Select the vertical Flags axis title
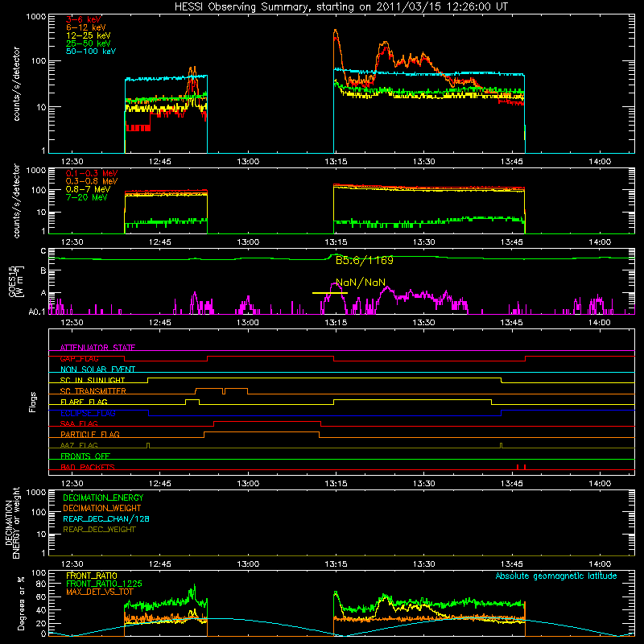Image resolution: width=644 pixels, height=644 pixels. coord(33,402)
